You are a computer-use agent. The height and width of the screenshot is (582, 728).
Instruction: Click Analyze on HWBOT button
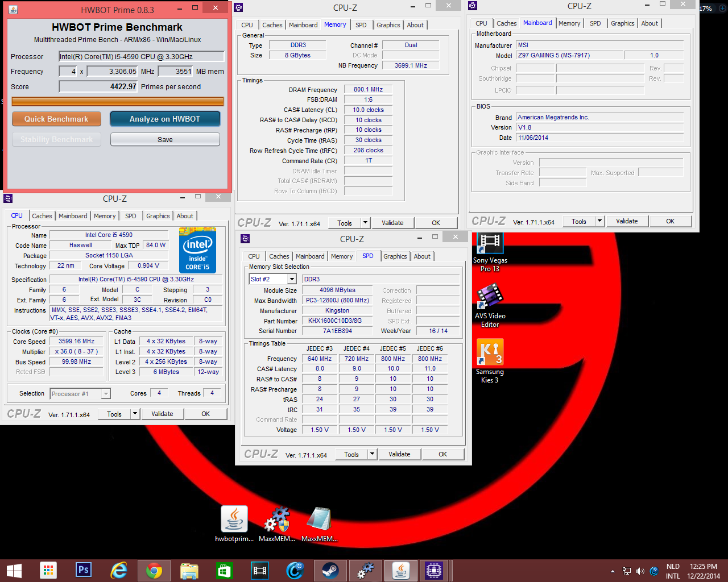pyautogui.click(x=165, y=119)
